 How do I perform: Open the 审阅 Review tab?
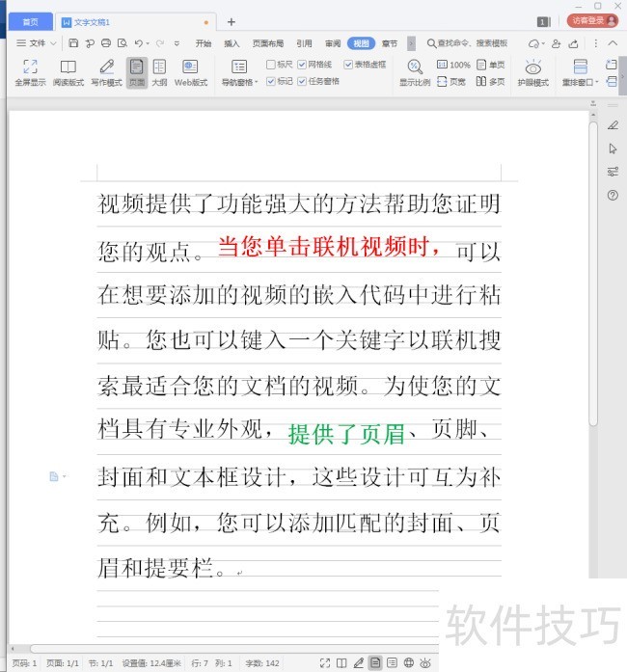click(x=333, y=43)
